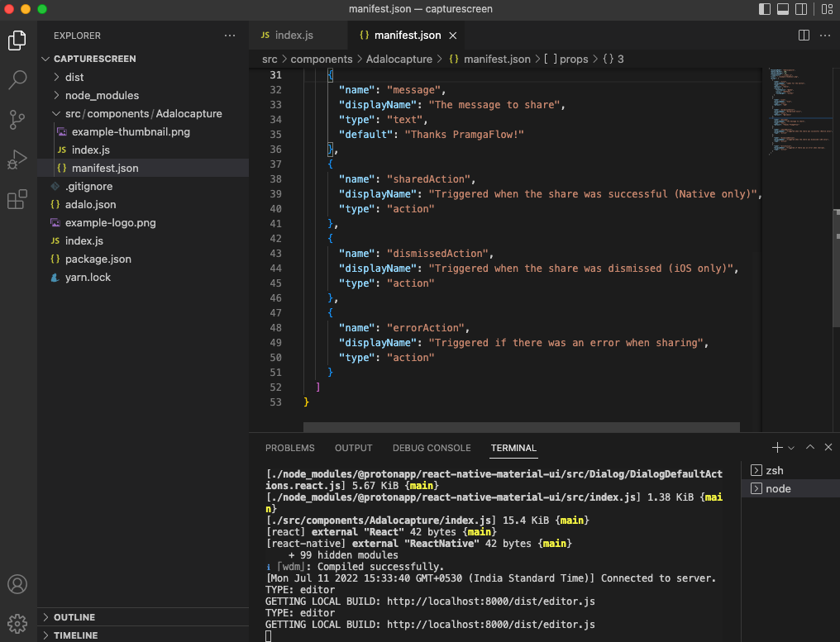Toggle the primary sidebar layout button
The width and height of the screenshot is (840, 642).
point(765,9)
